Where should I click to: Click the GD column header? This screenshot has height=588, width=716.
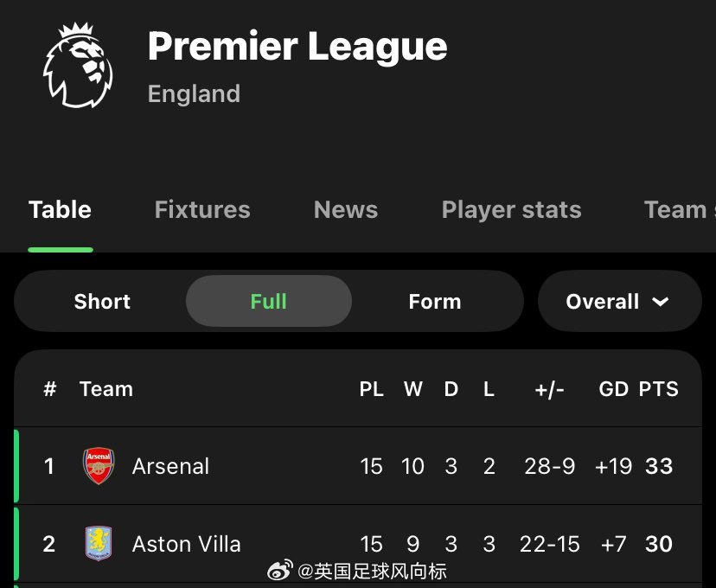click(x=613, y=389)
